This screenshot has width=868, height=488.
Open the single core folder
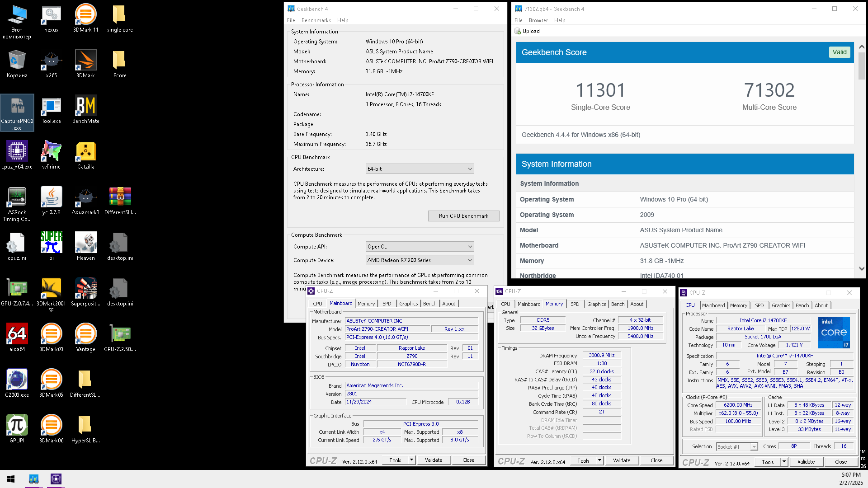[120, 18]
